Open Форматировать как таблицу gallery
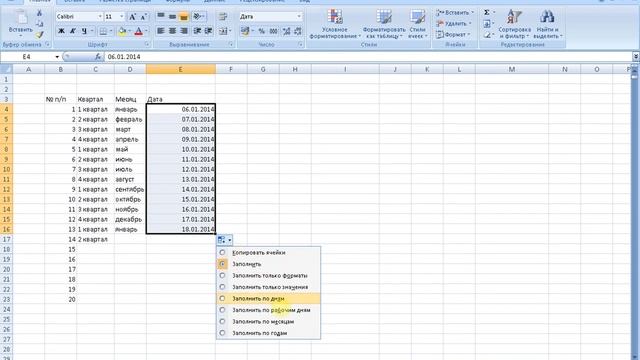This screenshot has width=640, height=360. click(x=384, y=24)
